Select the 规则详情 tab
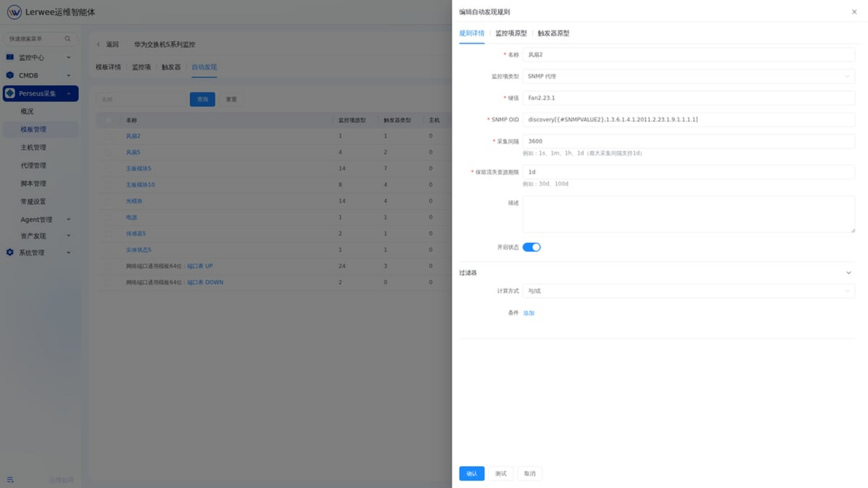The width and height of the screenshot is (868, 488). coord(472,33)
